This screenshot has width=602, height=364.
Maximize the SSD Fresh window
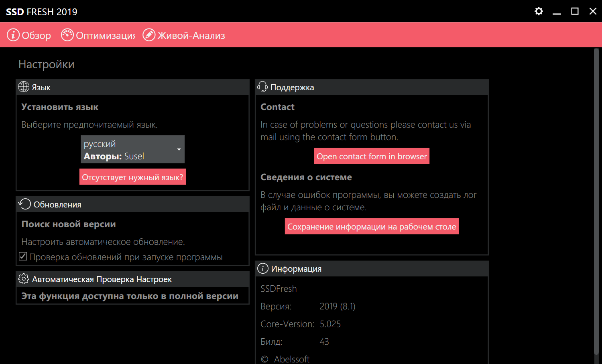[x=575, y=11]
